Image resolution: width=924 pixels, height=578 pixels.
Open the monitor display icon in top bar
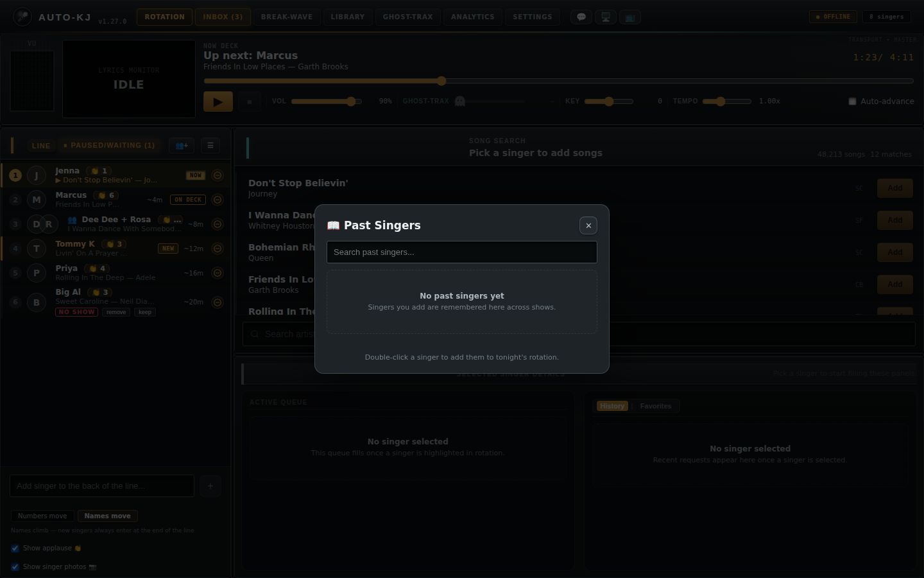point(606,17)
